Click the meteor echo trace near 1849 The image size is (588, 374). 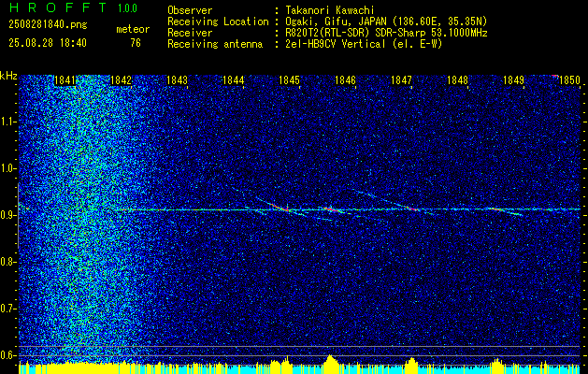click(498, 209)
